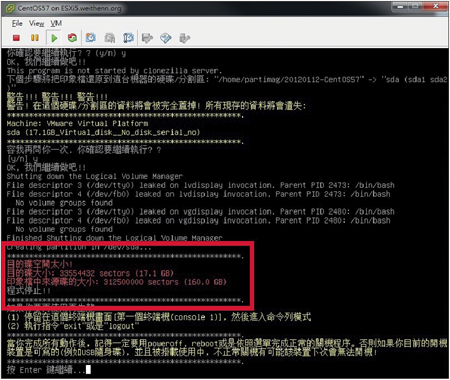Click the grayed Revert to snapshot icon

click(x=110, y=38)
